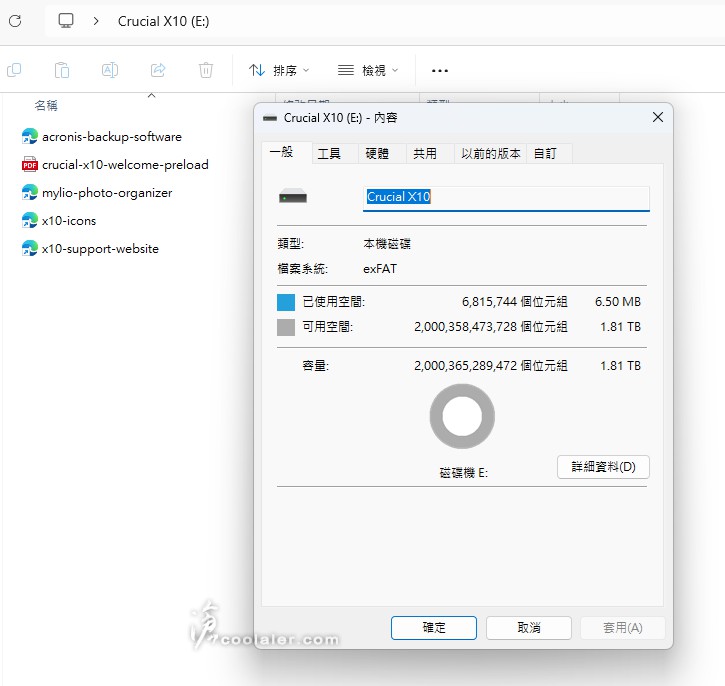Click the drive icon in the dialog title bar
Viewport: 725px width, 686px height.
click(x=270, y=118)
